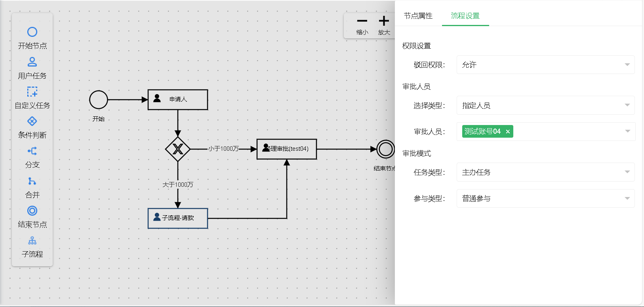The height and width of the screenshot is (307, 644).
Task: Click the 开始节点 palette label
Action: click(x=32, y=46)
